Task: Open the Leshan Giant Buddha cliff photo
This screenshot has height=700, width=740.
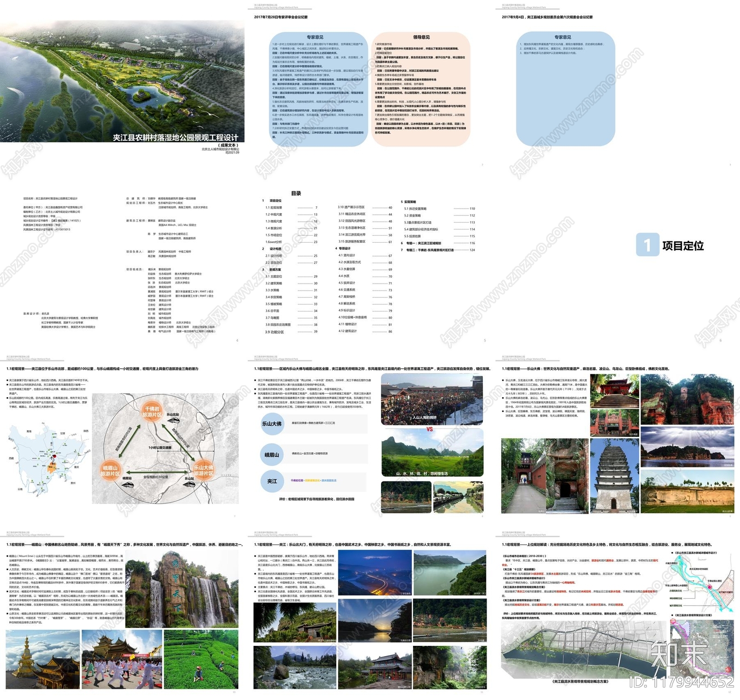Action: click(x=687, y=399)
